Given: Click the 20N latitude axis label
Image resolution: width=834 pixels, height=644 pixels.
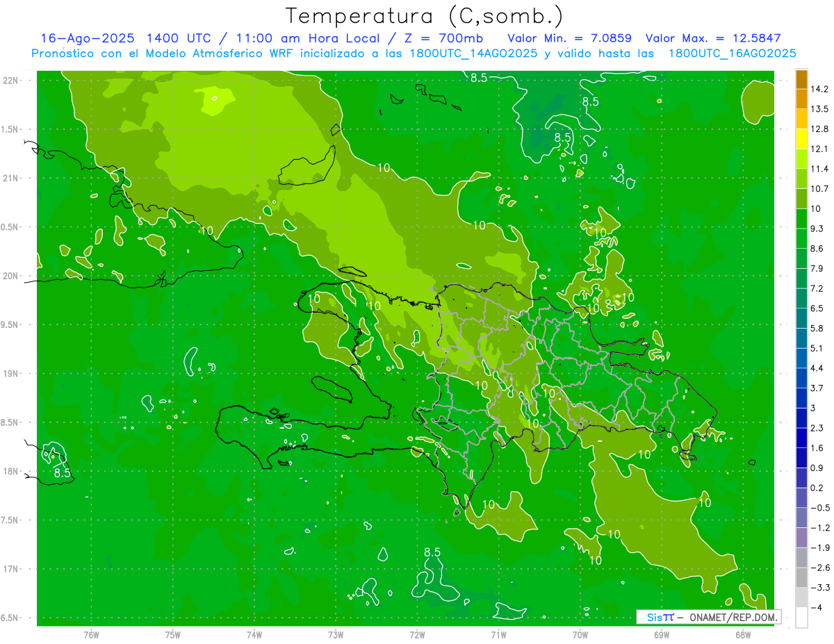Looking at the screenshot, I should coord(11,276).
